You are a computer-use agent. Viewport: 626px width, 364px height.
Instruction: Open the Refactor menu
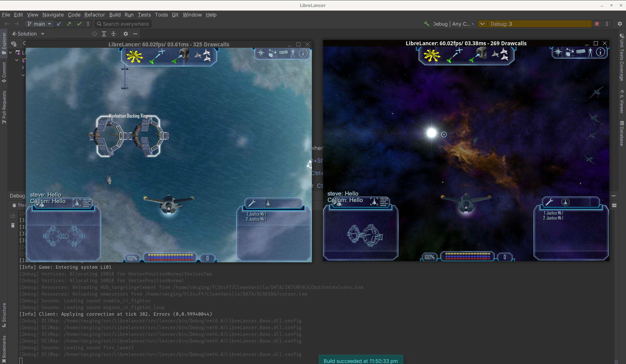(x=94, y=15)
